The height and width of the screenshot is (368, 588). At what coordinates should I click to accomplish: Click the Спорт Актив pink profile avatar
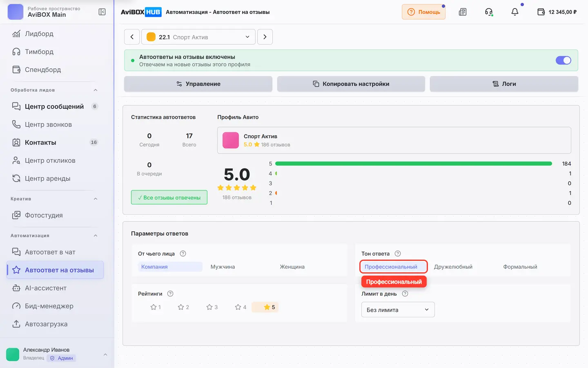[231, 140]
